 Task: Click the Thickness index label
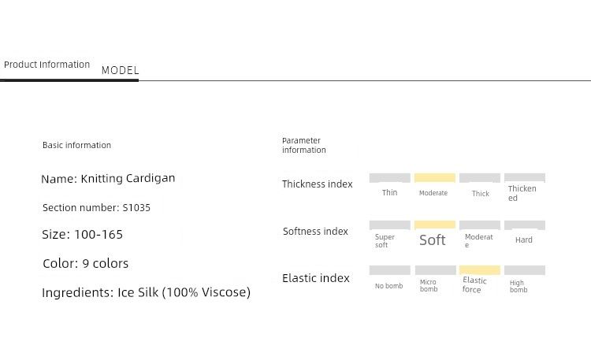[318, 184]
